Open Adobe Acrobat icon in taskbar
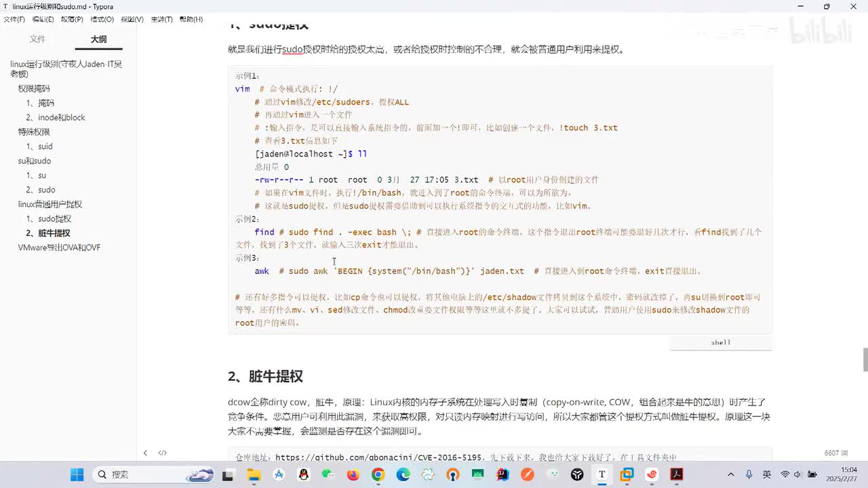 [x=677, y=474]
